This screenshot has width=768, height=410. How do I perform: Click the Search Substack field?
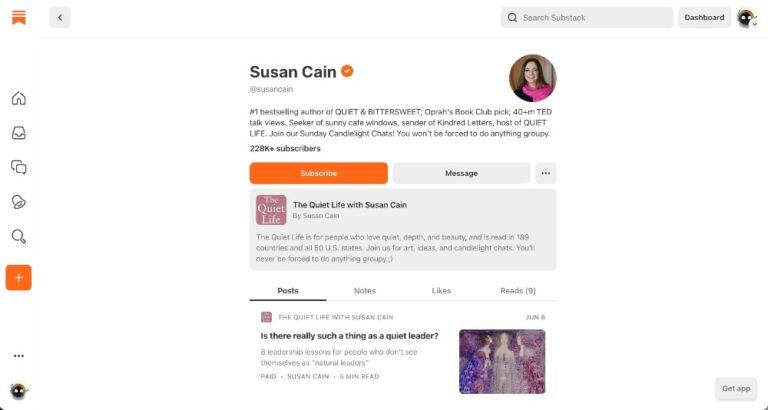[587, 17]
